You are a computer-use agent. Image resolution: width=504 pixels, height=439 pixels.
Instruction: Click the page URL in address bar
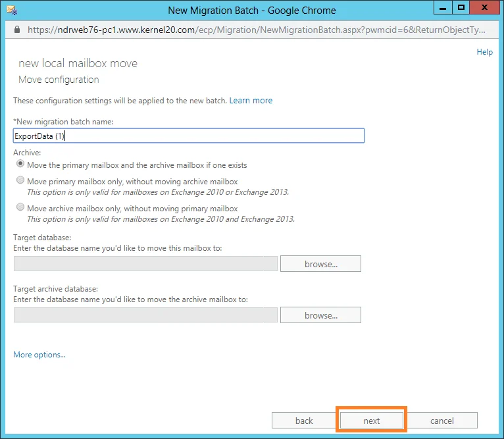(x=256, y=30)
